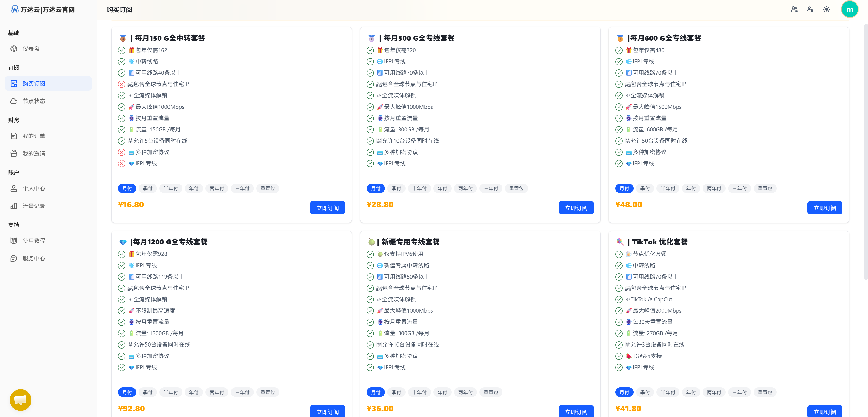Image resolution: width=868 pixels, height=417 pixels.
Task: Click the My Invitations gift icon
Action: click(x=14, y=154)
